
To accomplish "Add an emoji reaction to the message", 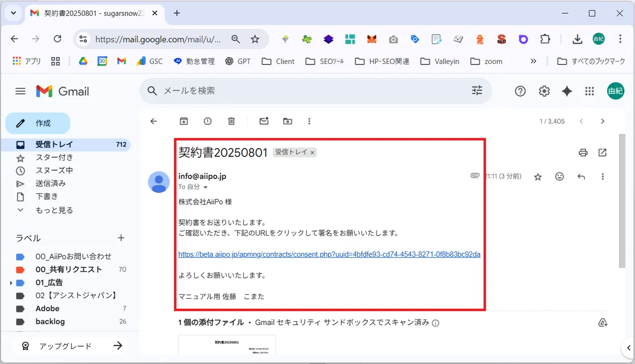I will [x=560, y=177].
